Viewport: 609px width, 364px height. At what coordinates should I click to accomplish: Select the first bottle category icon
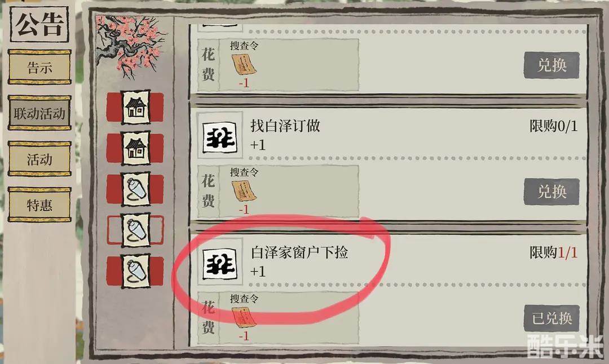point(135,189)
